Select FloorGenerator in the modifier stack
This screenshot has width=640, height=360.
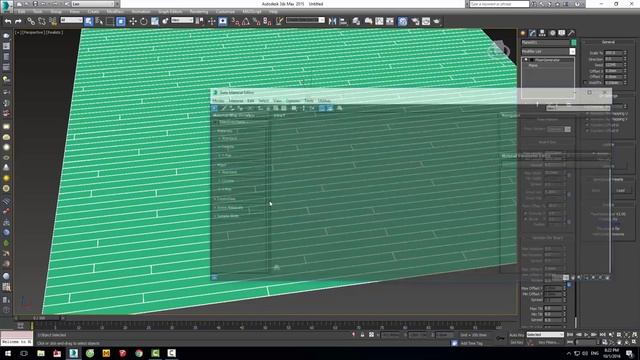point(547,60)
